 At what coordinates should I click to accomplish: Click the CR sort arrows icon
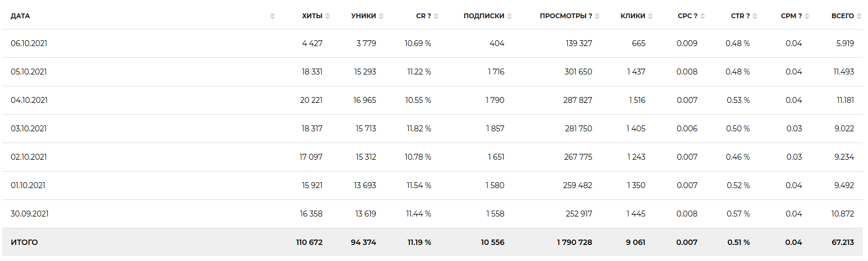[x=436, y=16]
